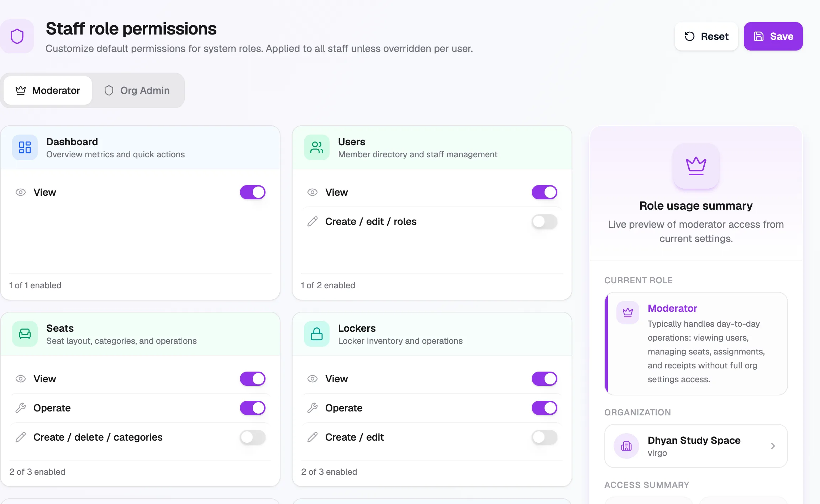
Task: Click the eye icon in Dashboard View row
Action: 21,192
